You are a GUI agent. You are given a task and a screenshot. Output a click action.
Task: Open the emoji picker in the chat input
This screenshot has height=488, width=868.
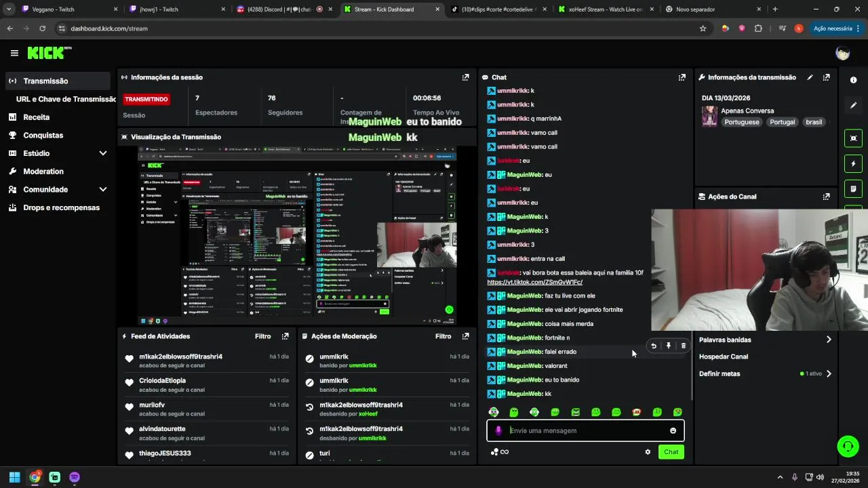[673, 430]
